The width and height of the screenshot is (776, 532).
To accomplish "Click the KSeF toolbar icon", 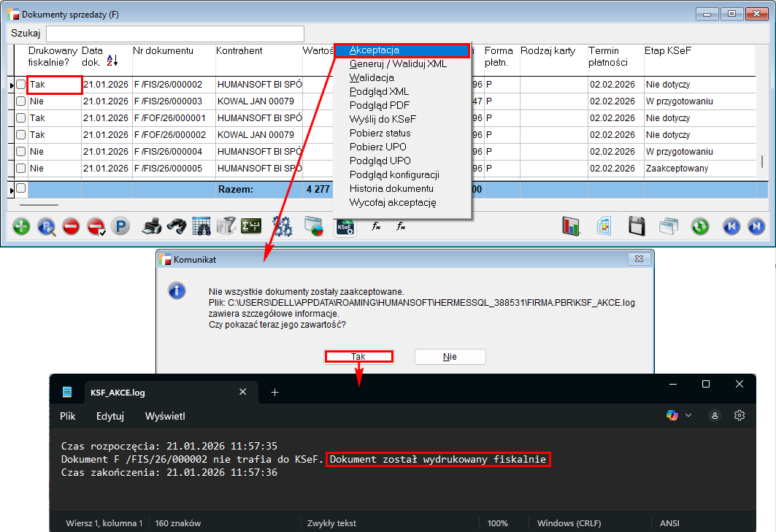I will click(x=345, y=226).
